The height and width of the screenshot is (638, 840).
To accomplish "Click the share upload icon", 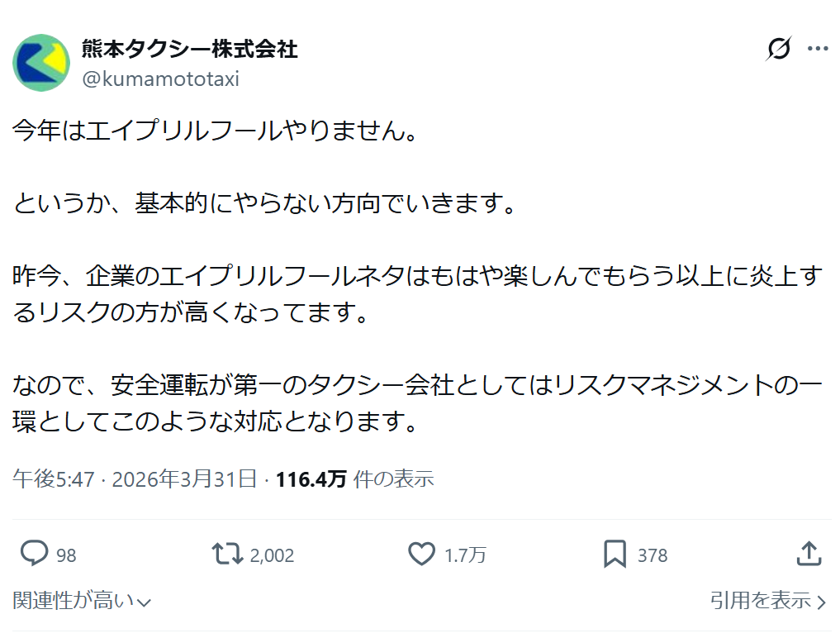I will pos(809,554).
